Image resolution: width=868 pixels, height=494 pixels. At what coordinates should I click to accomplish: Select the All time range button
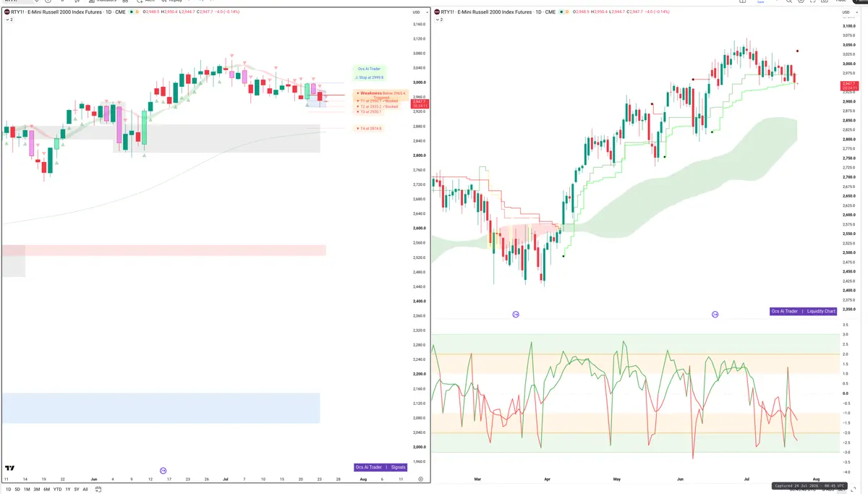coord(85,489)
